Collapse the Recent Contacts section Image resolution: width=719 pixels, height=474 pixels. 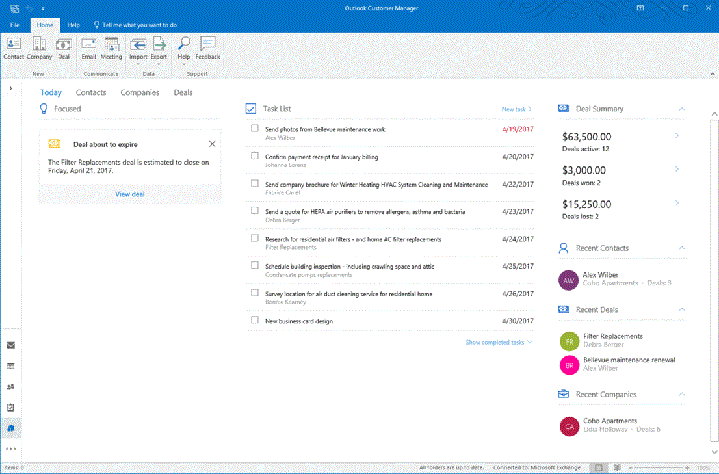point(682,248)
